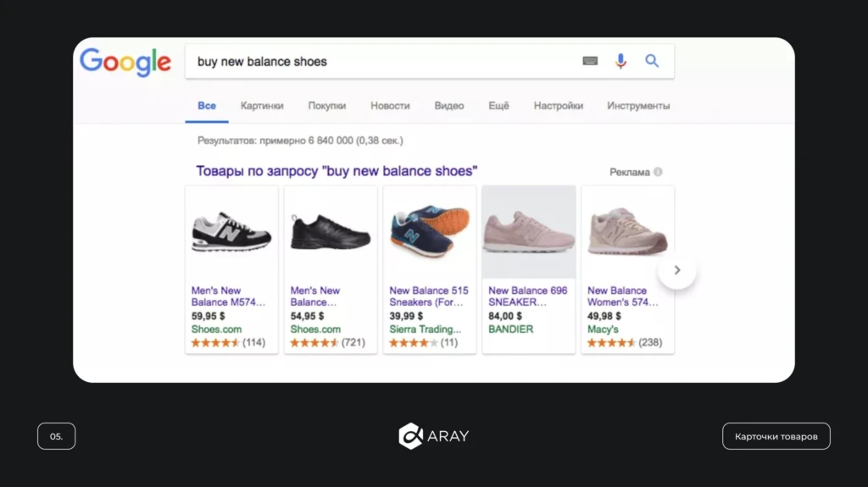Image resolution: width=868 pixels, height=487 pixels.
Task: Click Shoes.com seller under the 54,95 $ price
Action: [315, 329]
